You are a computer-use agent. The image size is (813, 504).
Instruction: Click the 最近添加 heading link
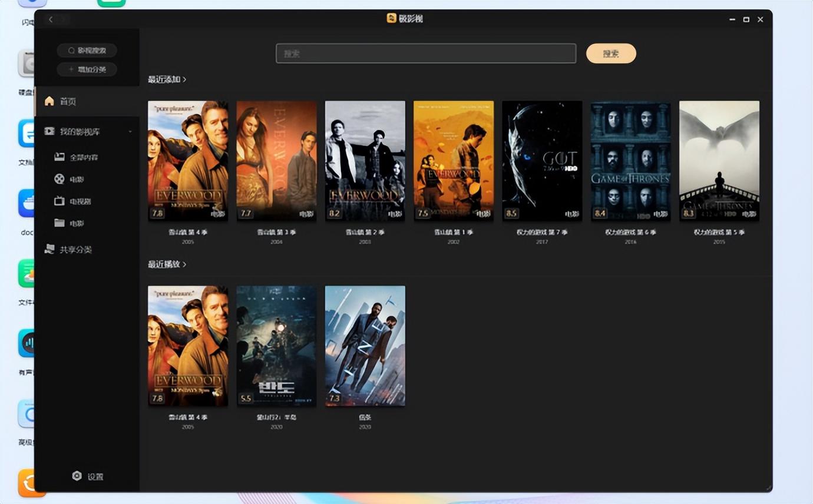point(164,79)
